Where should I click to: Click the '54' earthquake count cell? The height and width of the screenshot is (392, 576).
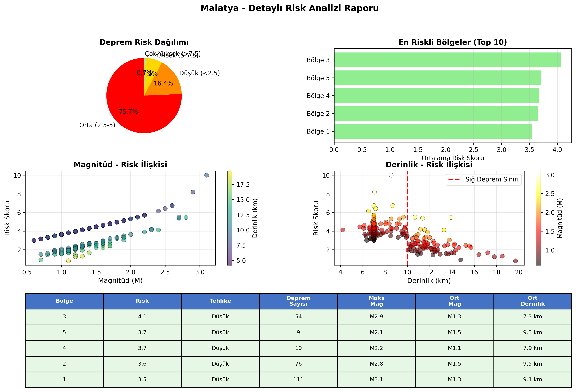click(298, 317)
